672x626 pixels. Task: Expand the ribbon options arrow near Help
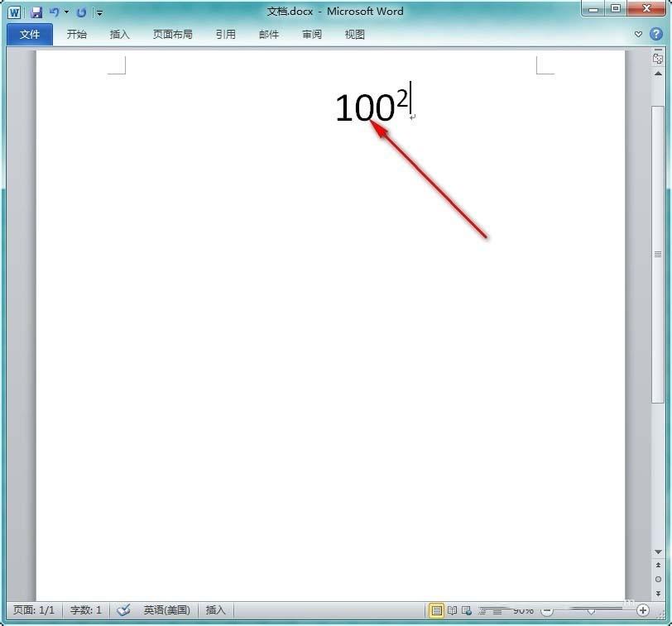tap(638, 34)
